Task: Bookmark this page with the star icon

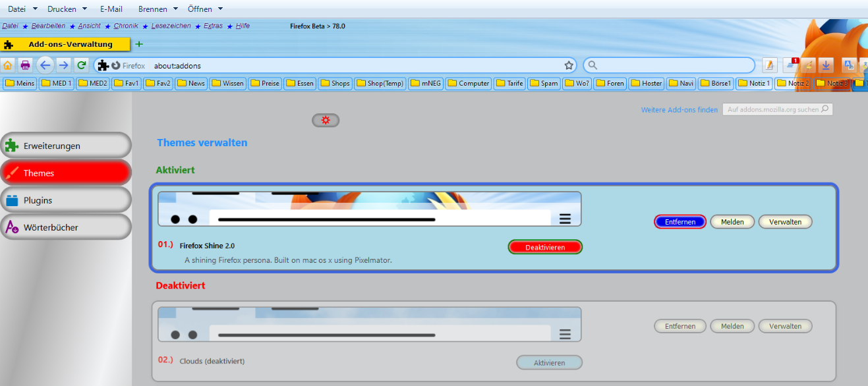Action: (x=569, y=65)
